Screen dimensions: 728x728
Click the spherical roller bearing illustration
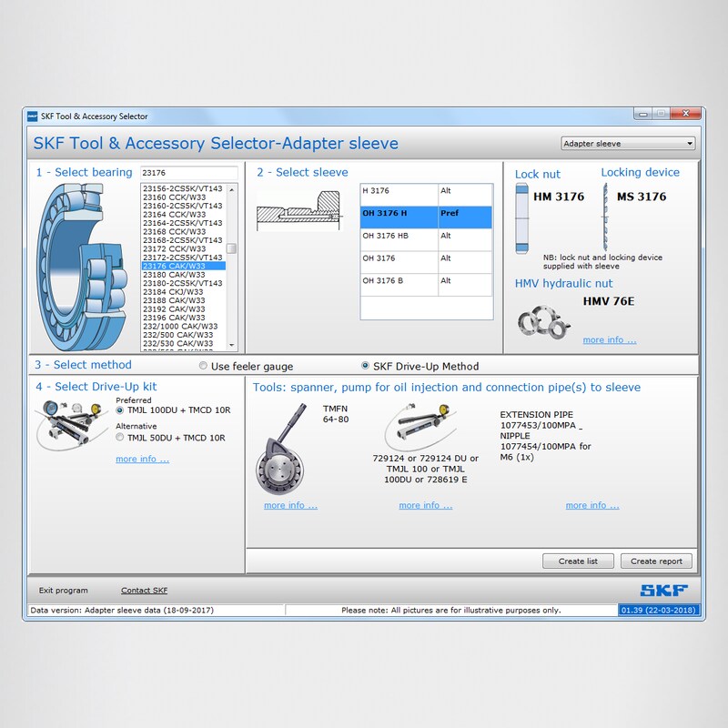(82, 267)
